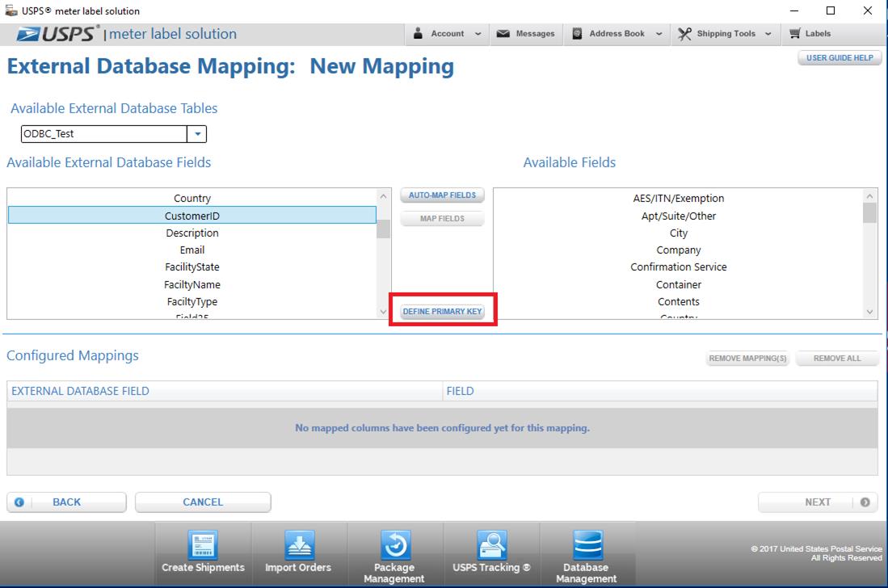Click the Back arrow icon
888x588 pixels.
pos(19,502)
